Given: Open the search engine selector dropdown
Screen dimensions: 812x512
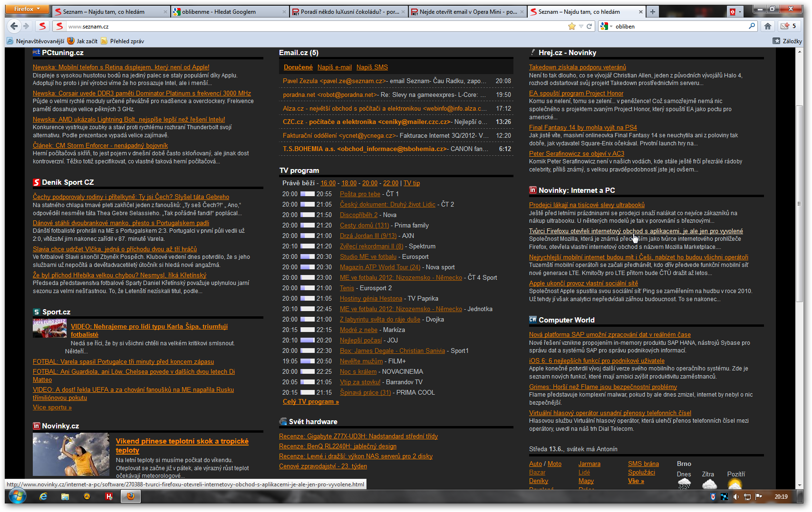Looking at the screenshot, I should [606, 26].
